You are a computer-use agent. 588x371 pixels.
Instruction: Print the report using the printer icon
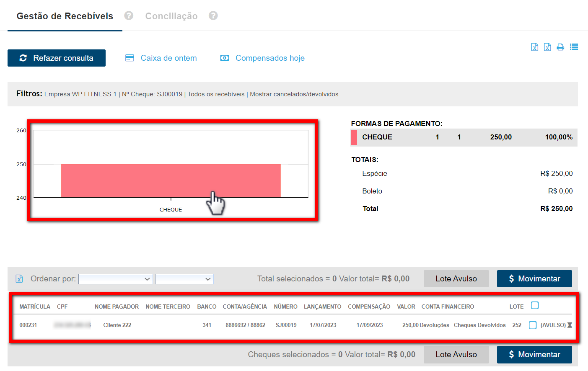pyautogui.click(x=560, y=47)
